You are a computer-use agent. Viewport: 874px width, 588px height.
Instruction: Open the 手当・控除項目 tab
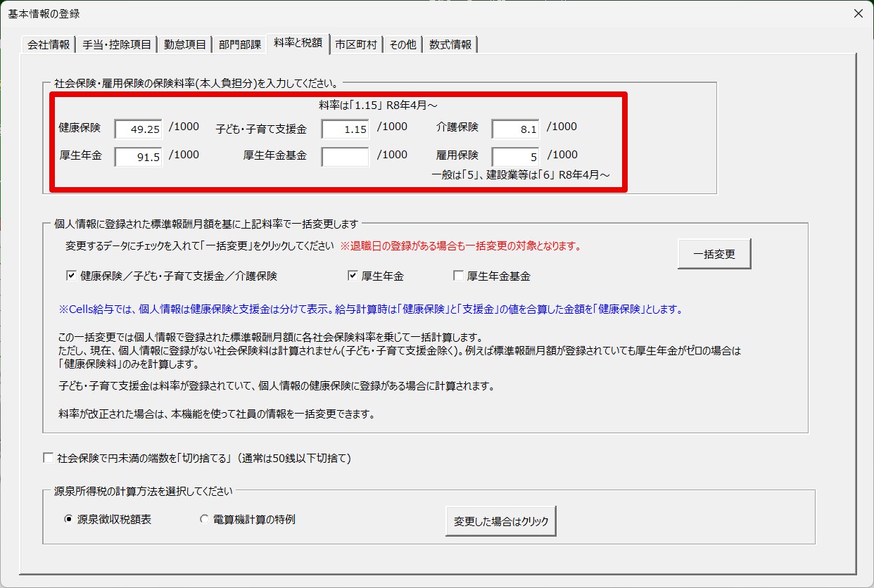coord(117,44)
